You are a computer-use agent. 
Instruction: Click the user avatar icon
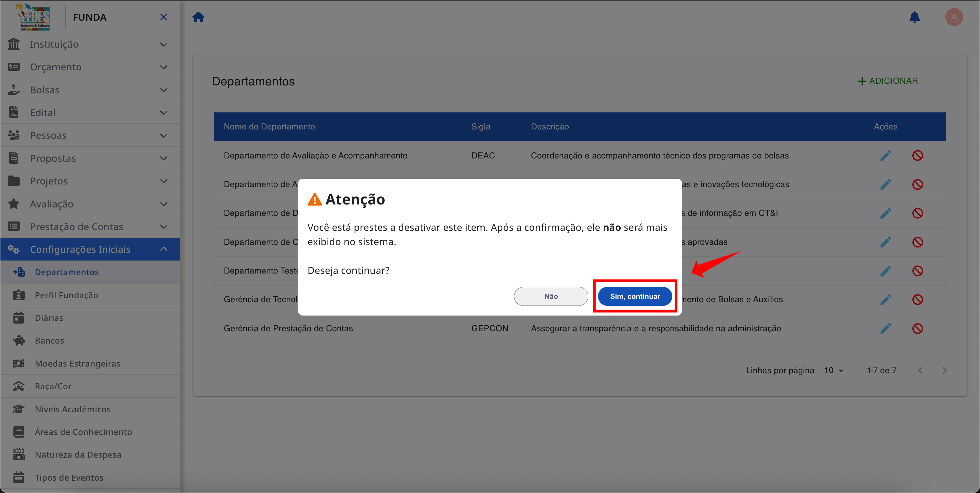tap(954, 17)
